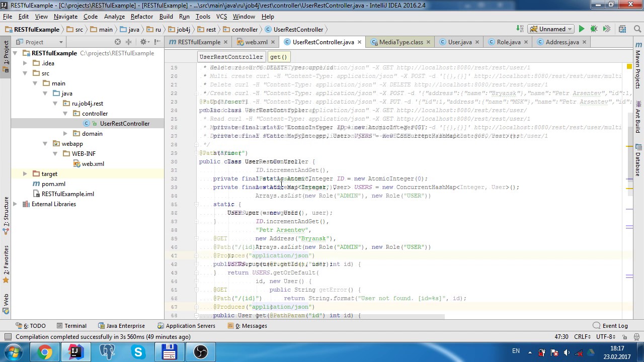Switch to the web.xml editor tab
Screen dimensions: 644x362
[256, 42]
